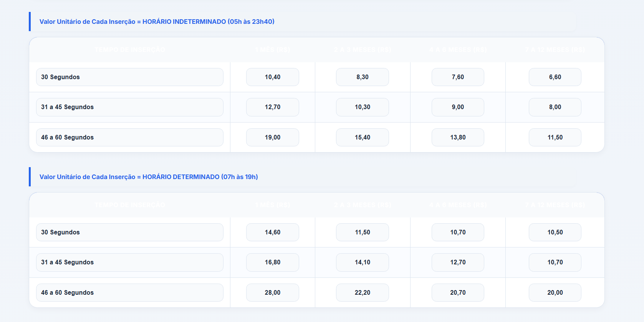Viewport: 644px width, 322px height.
Task: Select the 10,40 price cell
Action: pos(273,77)
